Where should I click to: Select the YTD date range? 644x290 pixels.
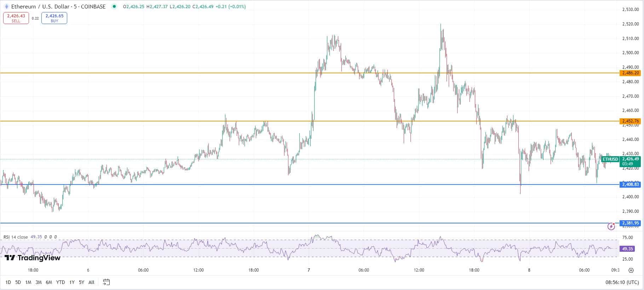pyautogui.click(x=61, y=282)
